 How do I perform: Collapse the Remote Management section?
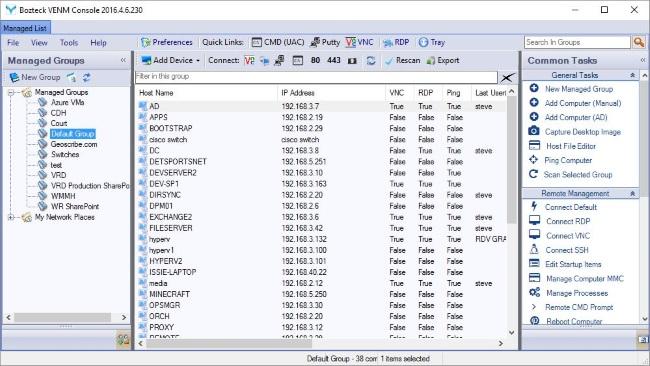[633, 194]
